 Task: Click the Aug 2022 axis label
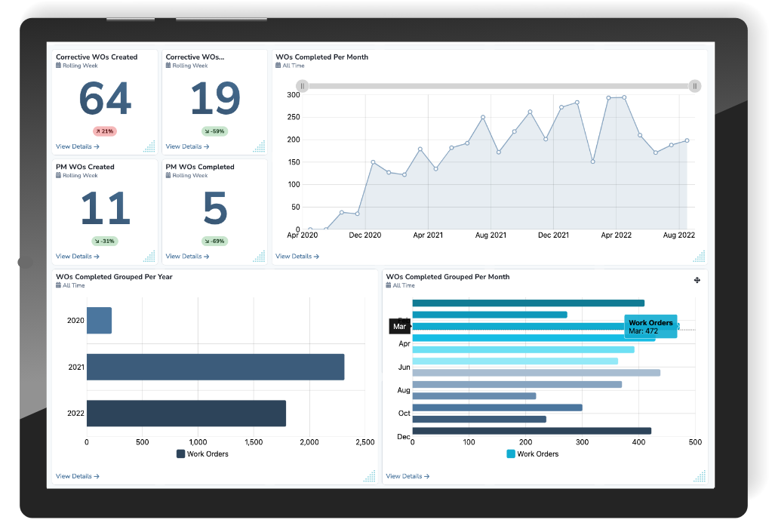click(x=679, y=235)
